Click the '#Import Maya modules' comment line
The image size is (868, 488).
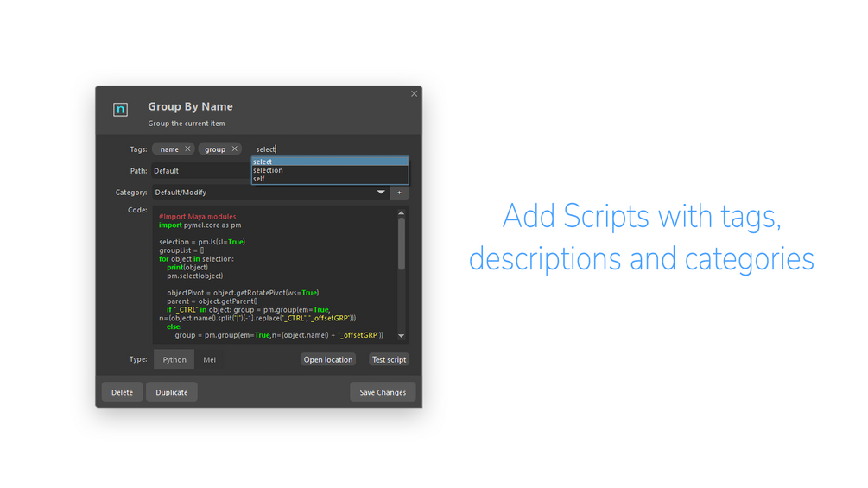tap(198, 216)
